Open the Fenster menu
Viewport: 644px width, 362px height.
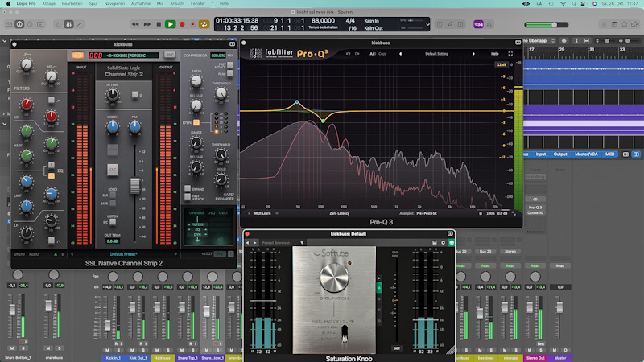197,3
